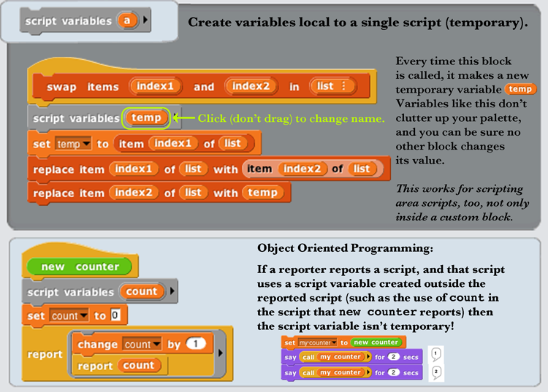Click count variable in the report count block
Image resolution: width=548 pixels, height=392 pixels.
(x=138, y=366)
